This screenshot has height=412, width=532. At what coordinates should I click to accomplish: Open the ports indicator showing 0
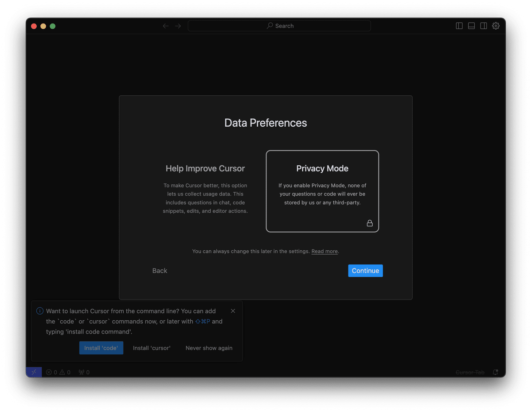[x=84, y=372]
